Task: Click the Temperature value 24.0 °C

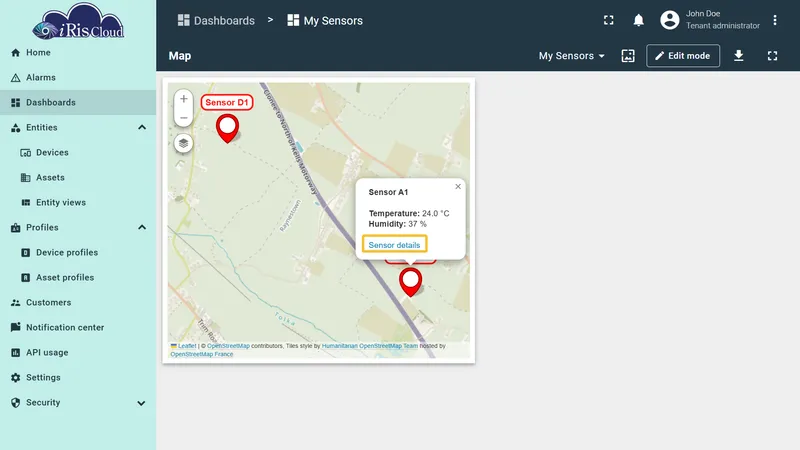Action: click(436, 213)
